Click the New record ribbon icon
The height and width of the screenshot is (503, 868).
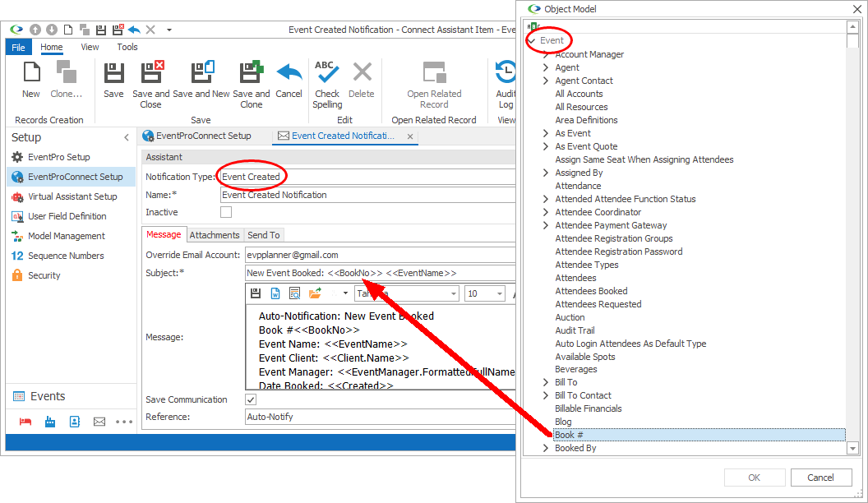click(x=31, y=80)
